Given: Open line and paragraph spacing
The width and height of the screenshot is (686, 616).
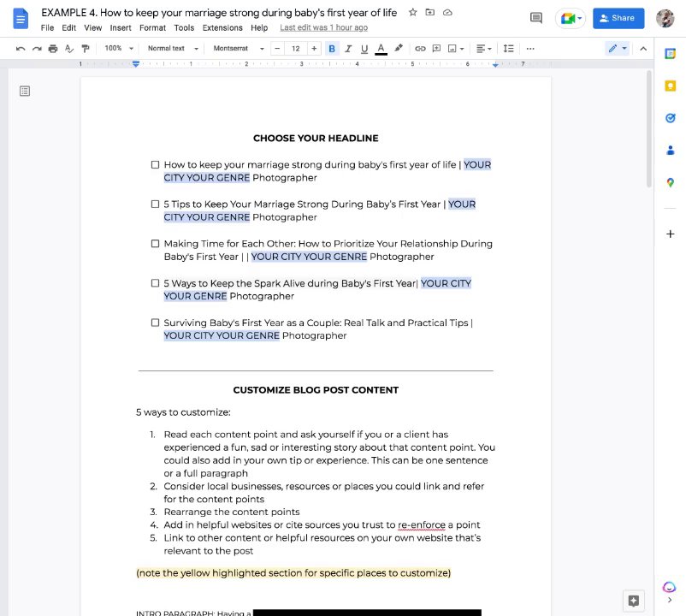Looking at the screenshot, I should click(x=508, y=49).
